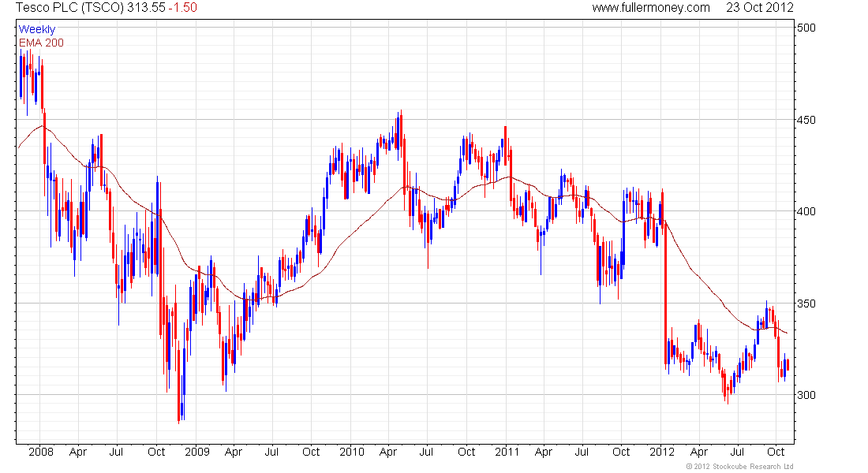
Task: Click the 2012 year label on time axis
Action: (662, 452)
